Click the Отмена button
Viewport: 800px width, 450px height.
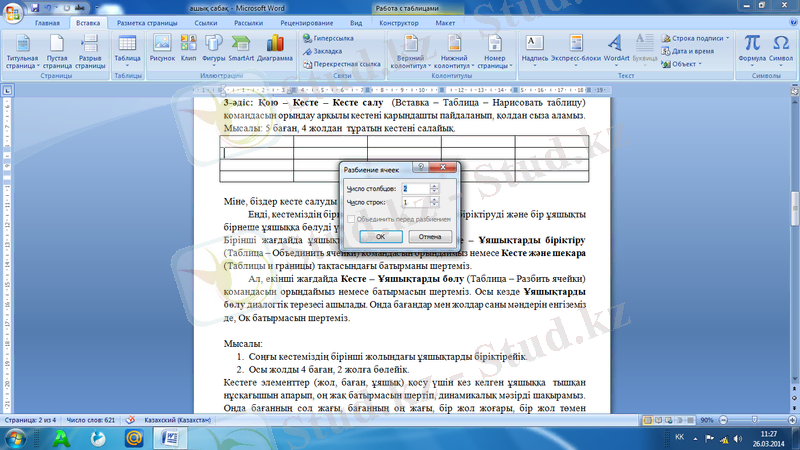click(x=429, y=236)
